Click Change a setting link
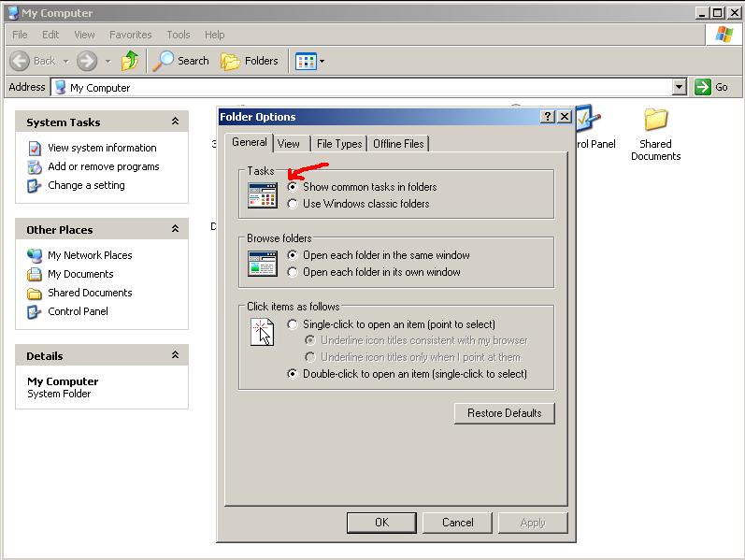The image size is (745, 560). pos(87,185)
